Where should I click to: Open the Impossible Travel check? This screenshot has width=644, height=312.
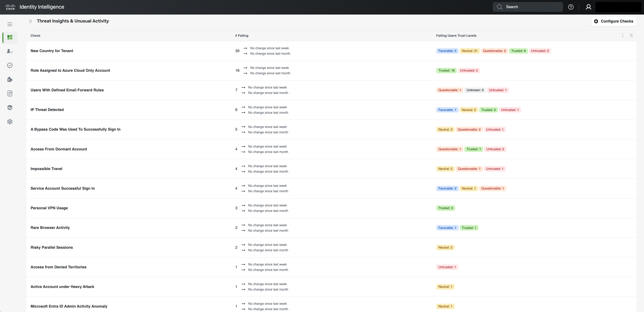pos(46,169)
